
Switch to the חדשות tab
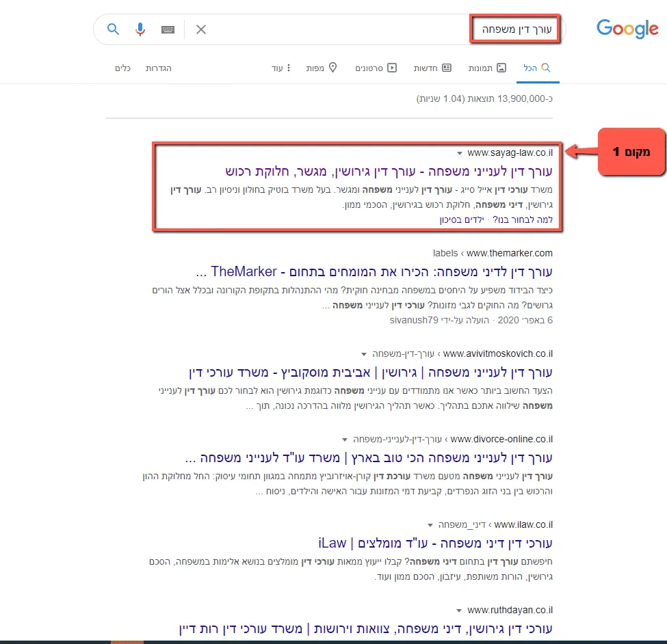432,68
